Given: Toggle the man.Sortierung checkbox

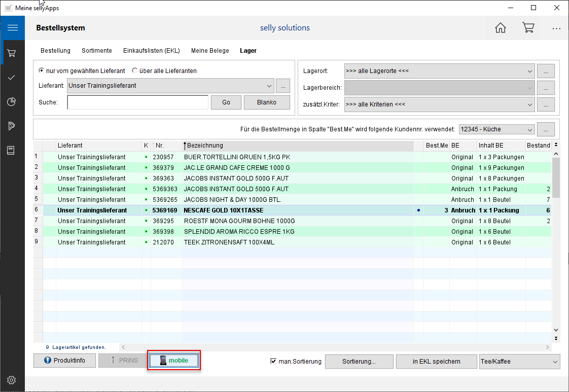Looking at the screenshot, I should point(274,362).
